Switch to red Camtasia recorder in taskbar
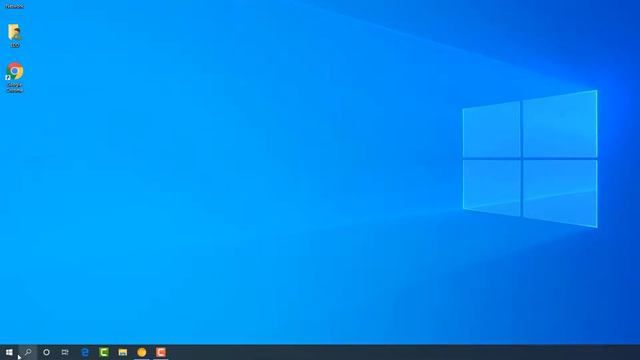 tap(161, 352)
